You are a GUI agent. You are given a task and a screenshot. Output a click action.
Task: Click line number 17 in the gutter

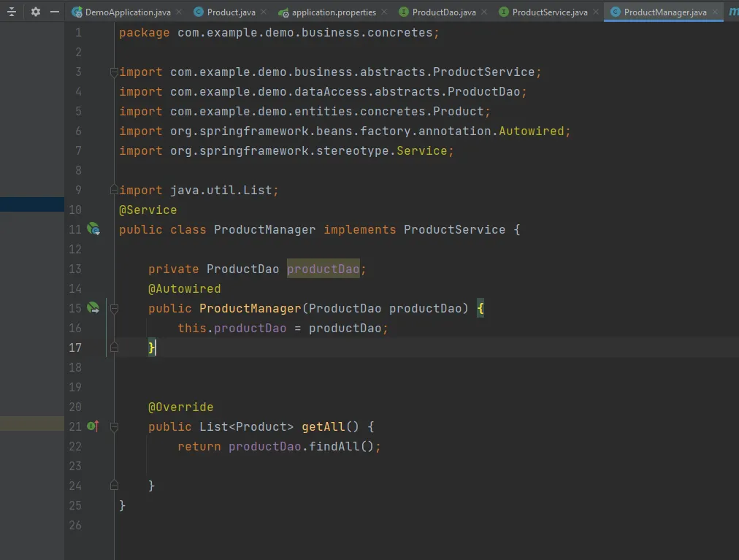click(x=75, y=348)
